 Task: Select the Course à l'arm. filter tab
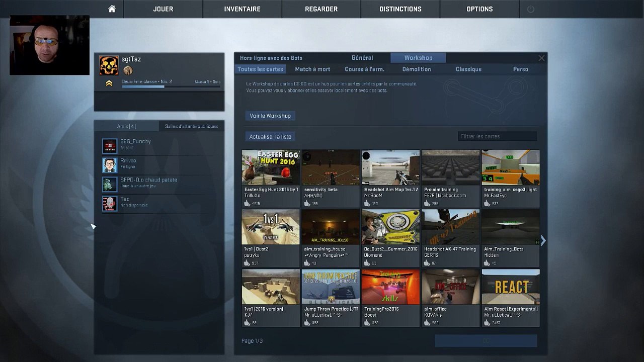pos(364,69)
